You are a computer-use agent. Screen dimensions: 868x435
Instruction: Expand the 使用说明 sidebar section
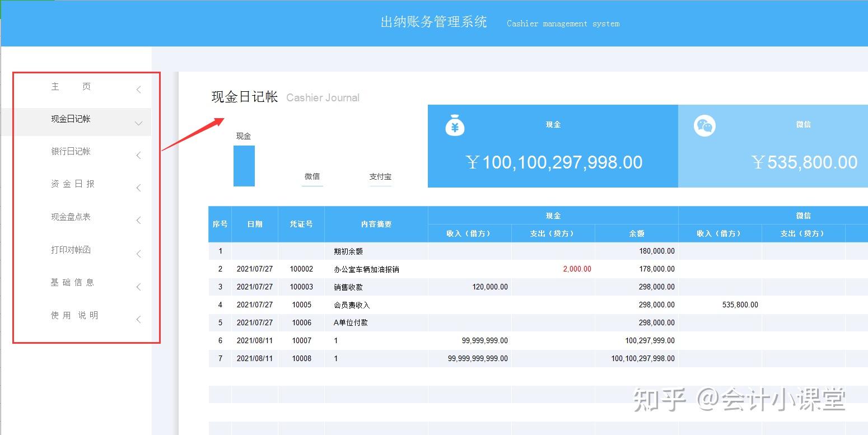click(138, 319)
